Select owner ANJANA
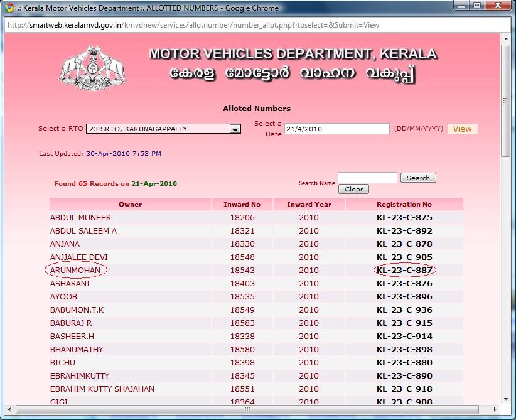Image resolution: width=516 pixels, height=420 pixels. coord(65,244)
